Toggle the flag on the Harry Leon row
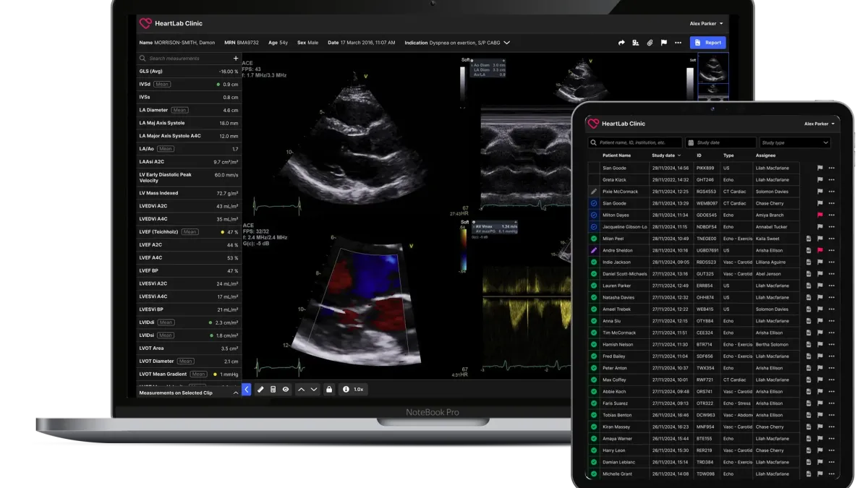 820,450
